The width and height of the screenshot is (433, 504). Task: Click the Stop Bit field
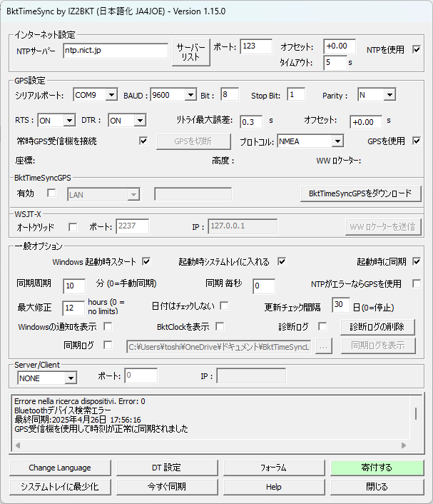coord(296,94)
